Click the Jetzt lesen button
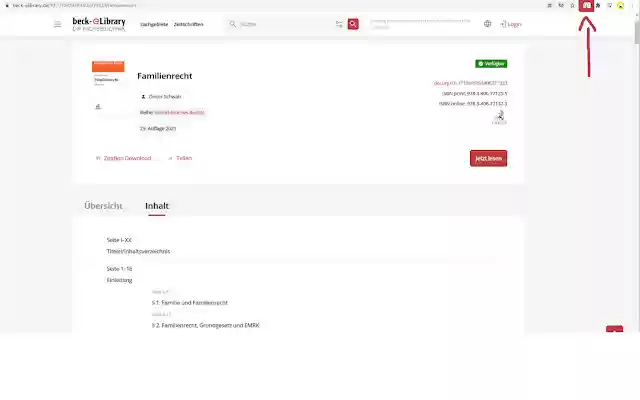 [488, 158]
